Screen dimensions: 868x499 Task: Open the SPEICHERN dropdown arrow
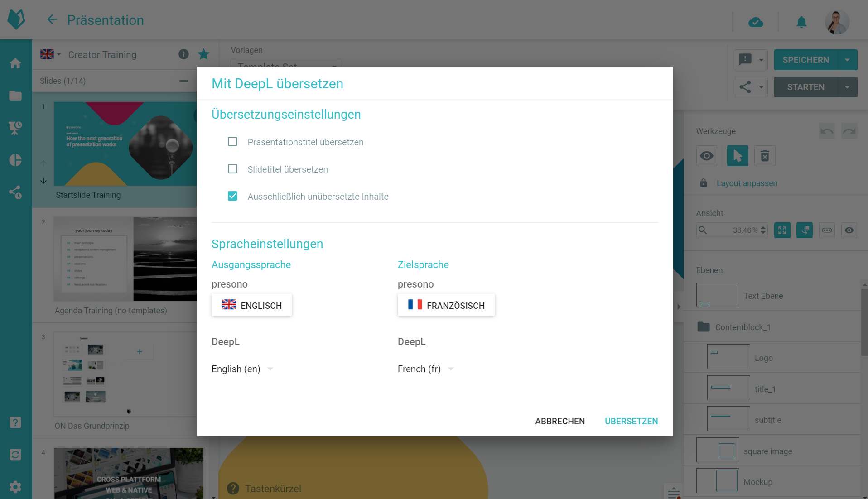tap(848, 60)
